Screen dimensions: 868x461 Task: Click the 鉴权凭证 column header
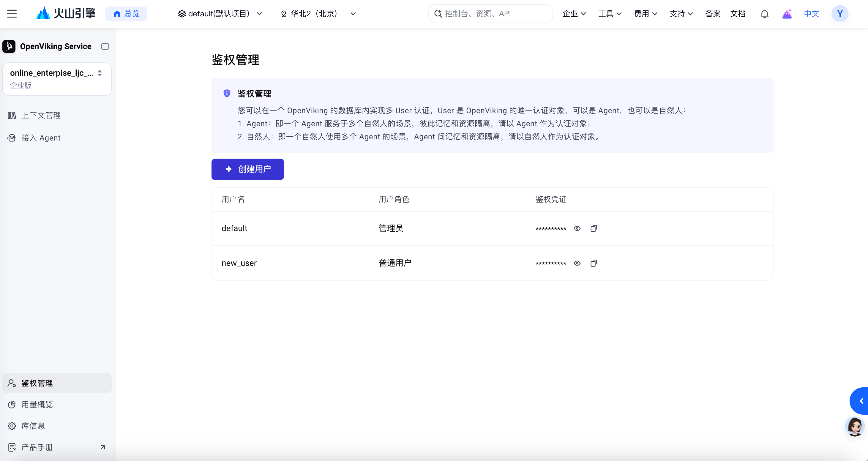(x=551, y=199)
